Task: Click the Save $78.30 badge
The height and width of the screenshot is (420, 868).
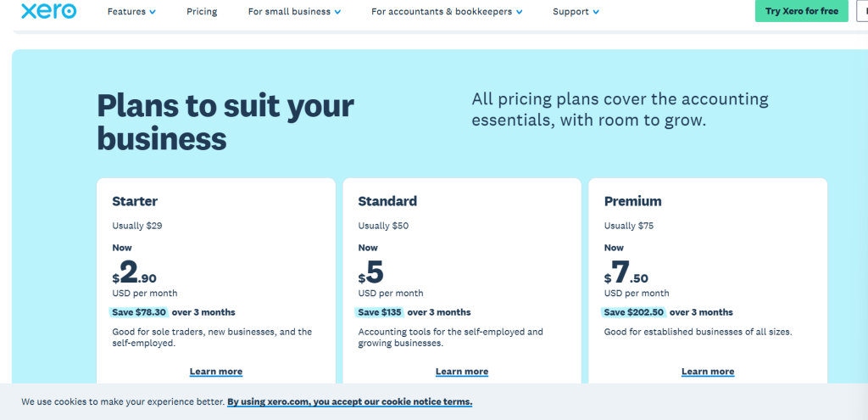Action: (138, 312)
